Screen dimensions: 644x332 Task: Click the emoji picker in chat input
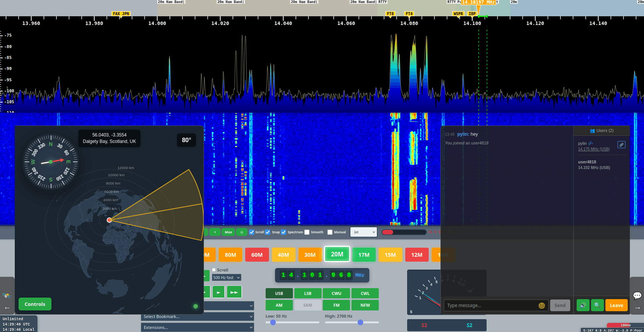[541, 306]
